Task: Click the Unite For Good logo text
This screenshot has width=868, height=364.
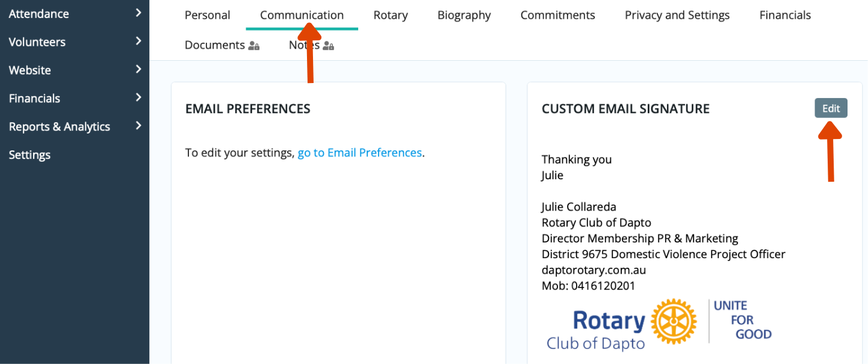Action: (x=743, y=320)
